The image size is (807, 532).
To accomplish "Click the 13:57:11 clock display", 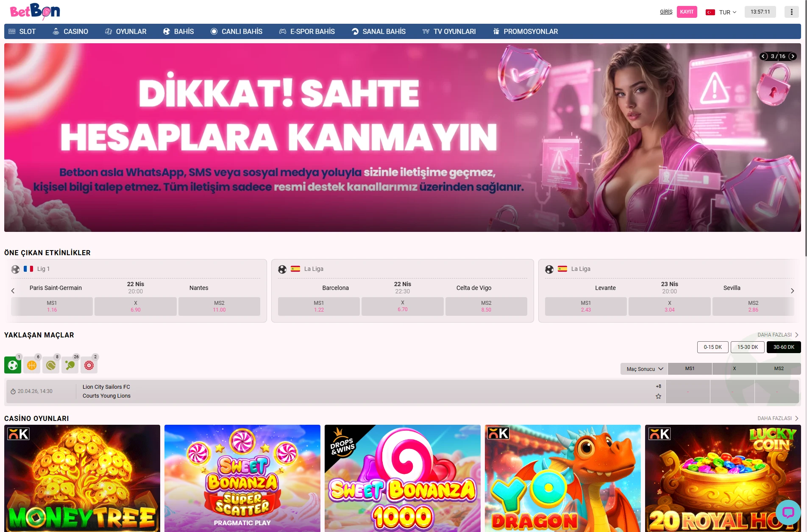I will tap(760, 12).
